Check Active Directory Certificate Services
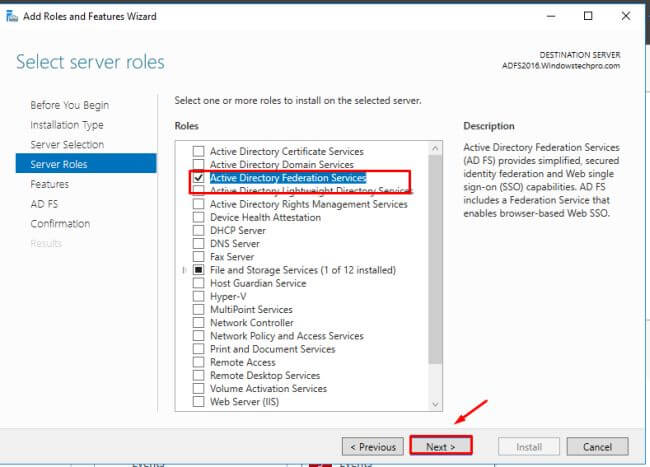Viewport: 650px width, 467px height. pos(199,151)
